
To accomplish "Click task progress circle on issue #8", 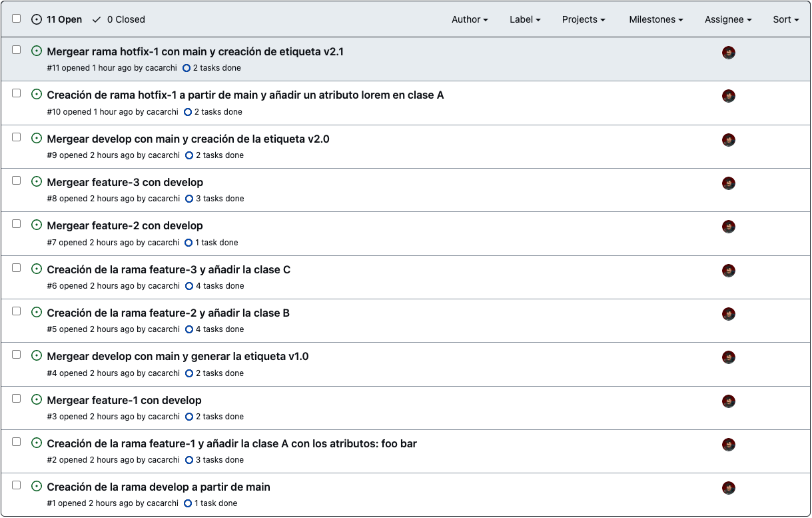I will tap(189, 199).
